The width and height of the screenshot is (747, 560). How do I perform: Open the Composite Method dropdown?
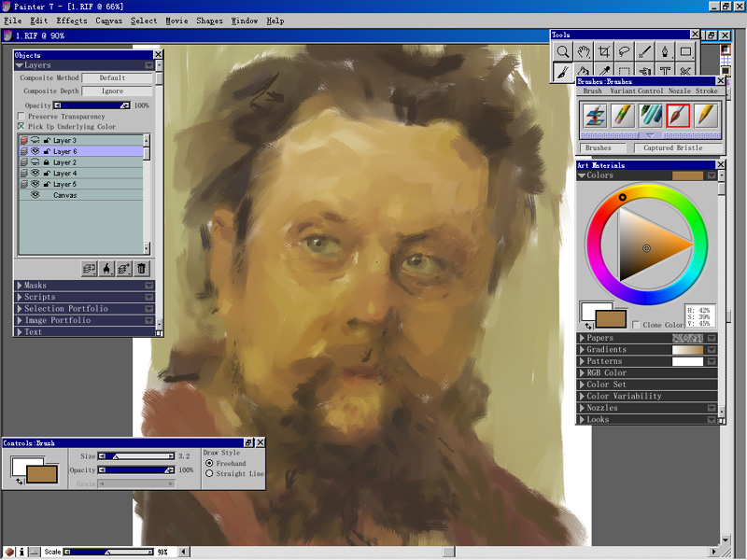pos(118,77)
